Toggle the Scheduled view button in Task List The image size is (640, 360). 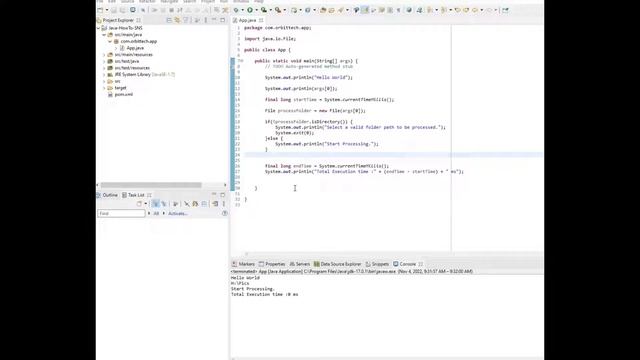[x=164, y=204]
